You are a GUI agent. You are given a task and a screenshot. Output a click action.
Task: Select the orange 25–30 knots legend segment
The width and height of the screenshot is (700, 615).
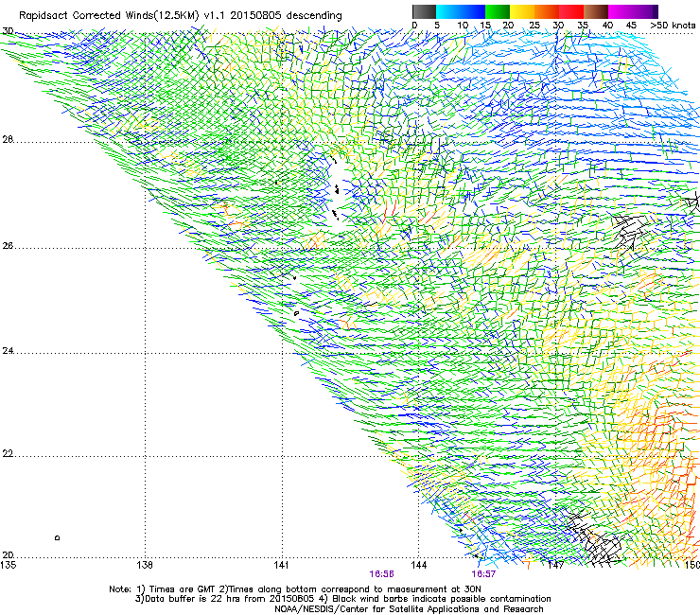tap(547, 11)
